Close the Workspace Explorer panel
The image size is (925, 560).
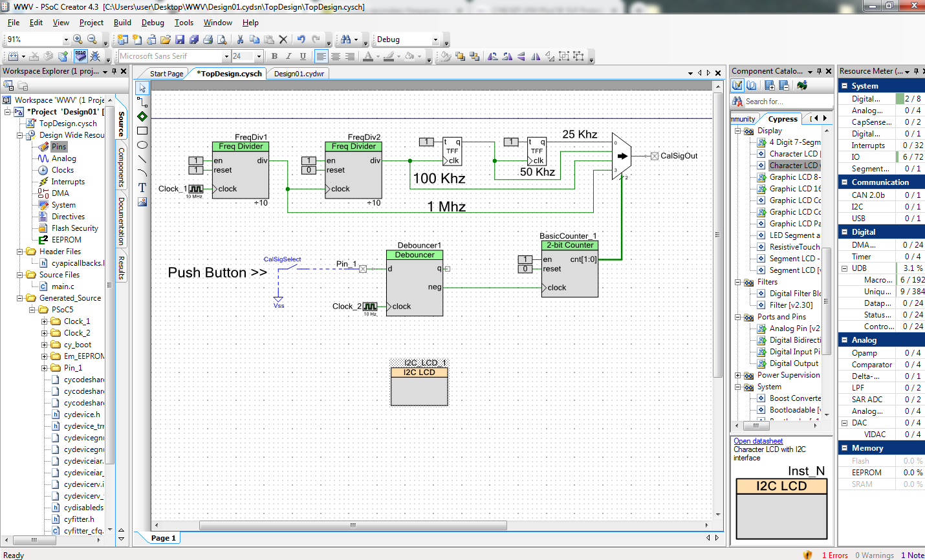pos(124,71)
